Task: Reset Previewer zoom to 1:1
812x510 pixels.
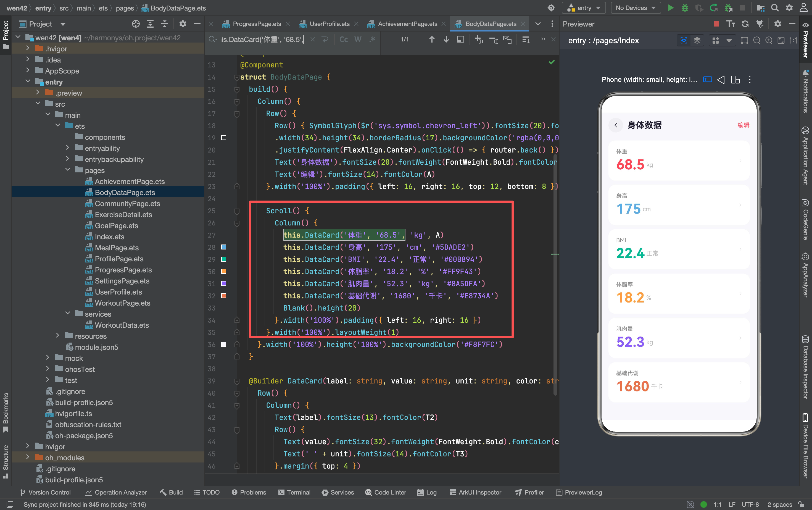Action: pyautogui.click(x=793, y=41)
